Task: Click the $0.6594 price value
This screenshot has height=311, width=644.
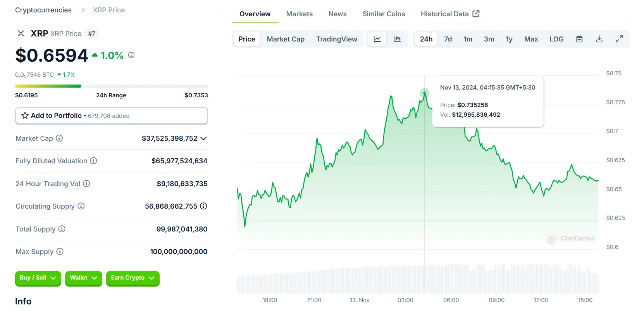Action: pyautogui.click(x=52, y=55)
